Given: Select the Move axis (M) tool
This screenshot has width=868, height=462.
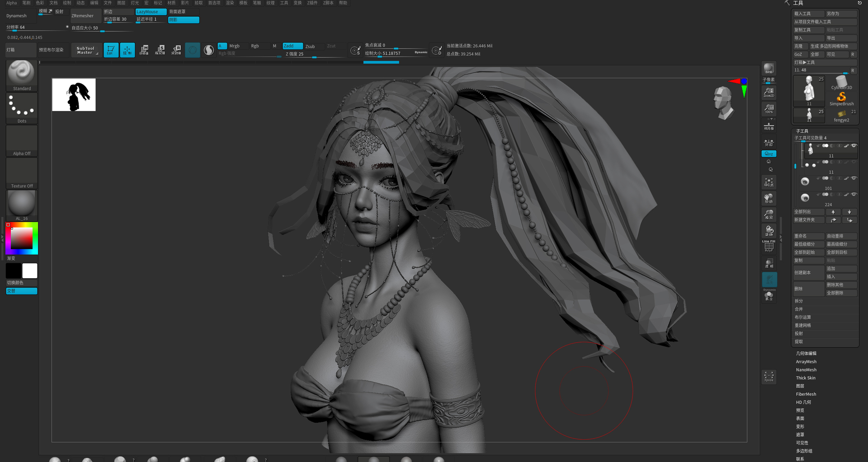Looking at the screenshot, I should pyautogui.click(x=144, y=50).
